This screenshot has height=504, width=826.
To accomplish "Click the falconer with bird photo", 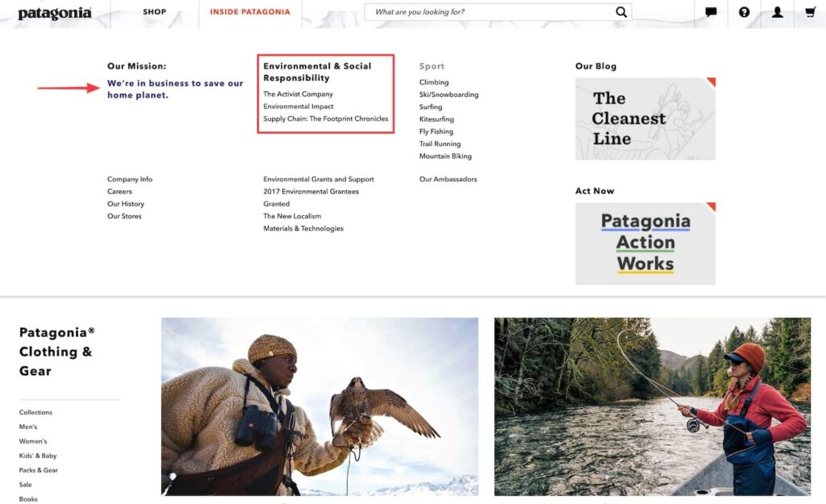I will (319, 406).
